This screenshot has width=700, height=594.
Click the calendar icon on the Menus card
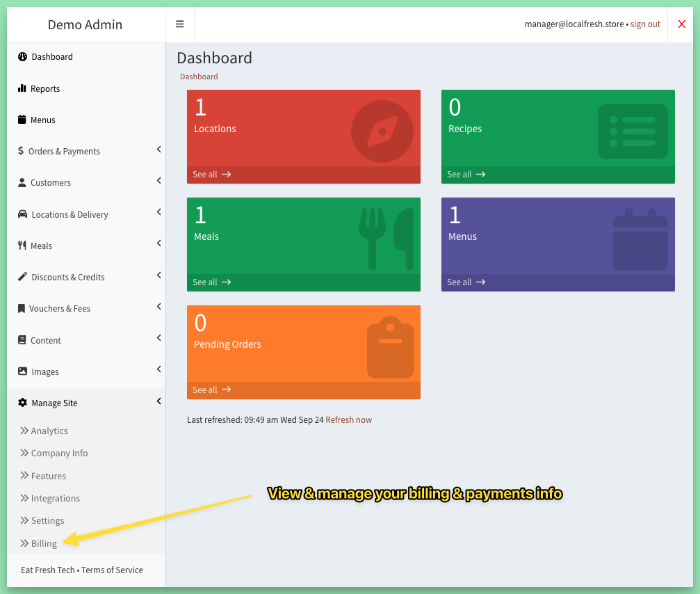coord(640,239)
